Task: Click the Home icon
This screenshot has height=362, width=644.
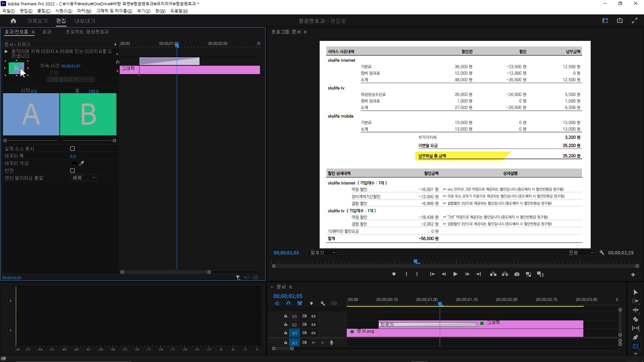Action: [x=13, y=21]
